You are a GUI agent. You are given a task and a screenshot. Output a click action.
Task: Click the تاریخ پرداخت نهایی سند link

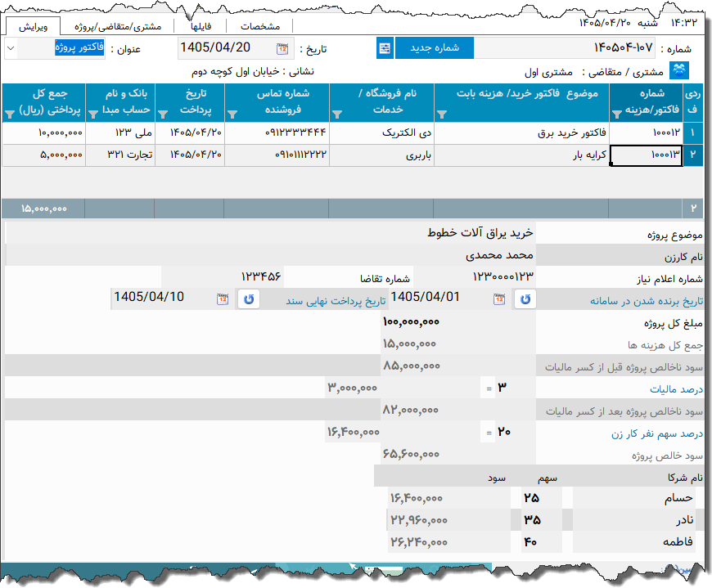336,301
